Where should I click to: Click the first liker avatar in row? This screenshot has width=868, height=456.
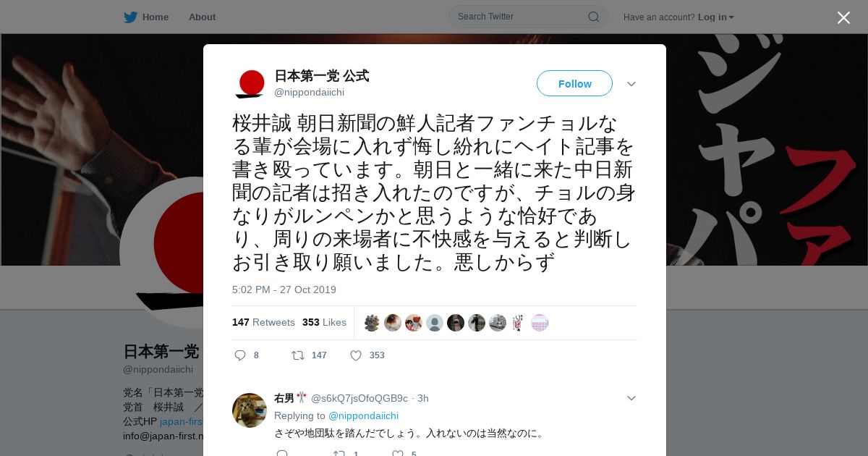click(372, 323)
